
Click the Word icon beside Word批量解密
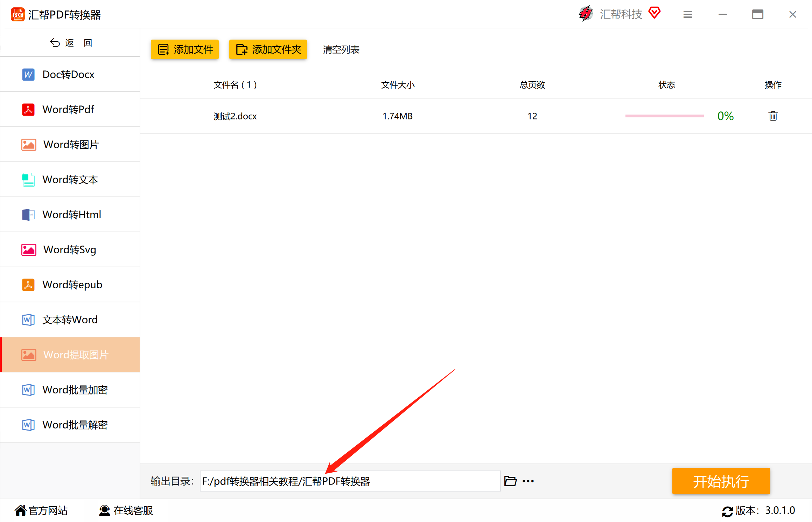coord(28,425)
